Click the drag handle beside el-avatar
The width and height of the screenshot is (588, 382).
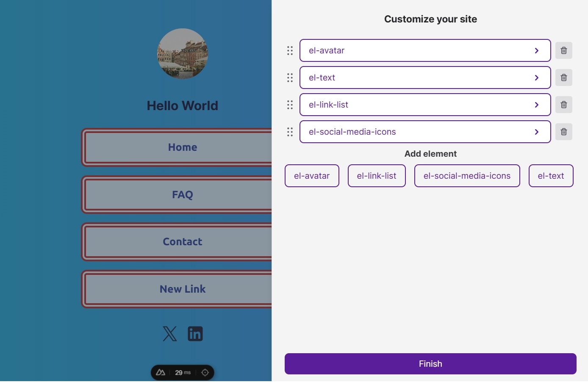point(290,51)
